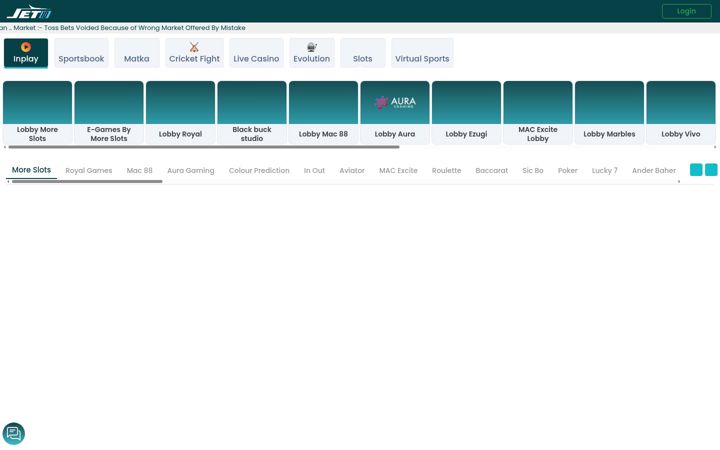720x450 pixels.
Task: Select the Lucky 7 category
Action: coord(605,170)
